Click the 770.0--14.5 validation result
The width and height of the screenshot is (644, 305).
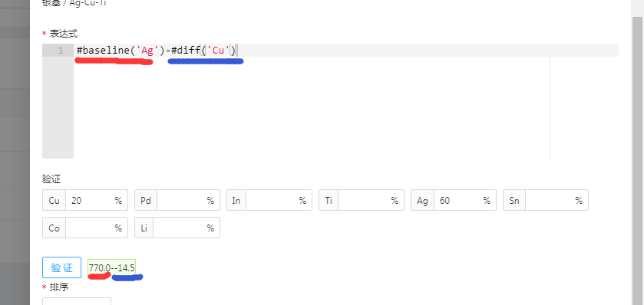(112, 267)
